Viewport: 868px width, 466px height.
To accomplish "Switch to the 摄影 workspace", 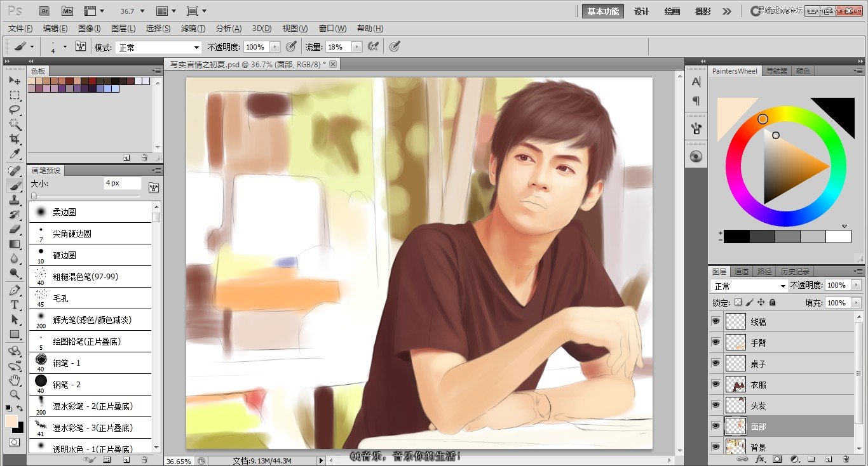I will pos(703,11).
